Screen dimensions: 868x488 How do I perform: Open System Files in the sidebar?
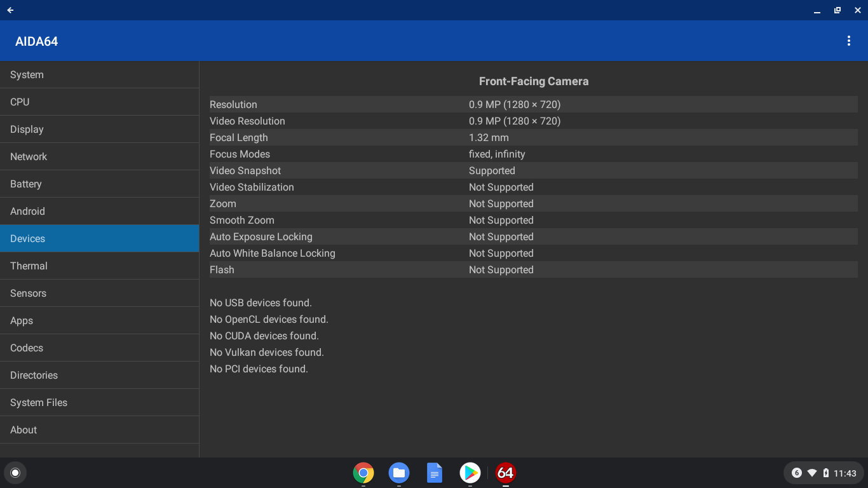click(x=100, y=403)
